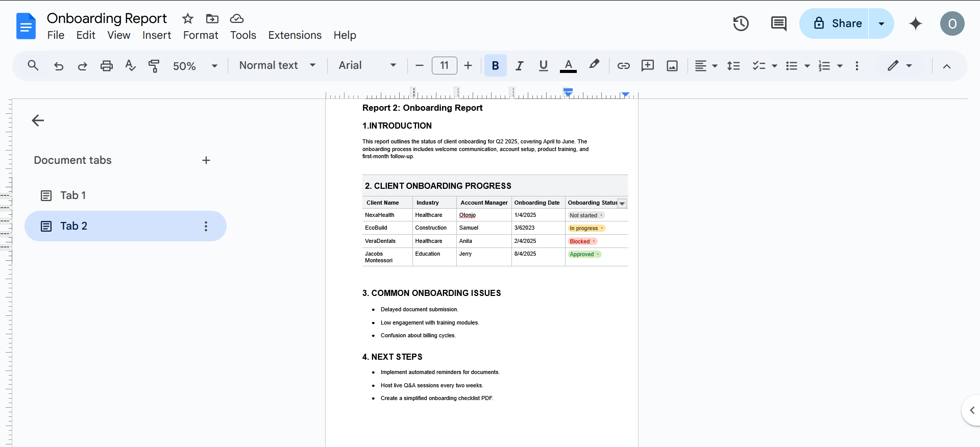Redo the last action
This screenshot has width=980, height=447.
82,65
